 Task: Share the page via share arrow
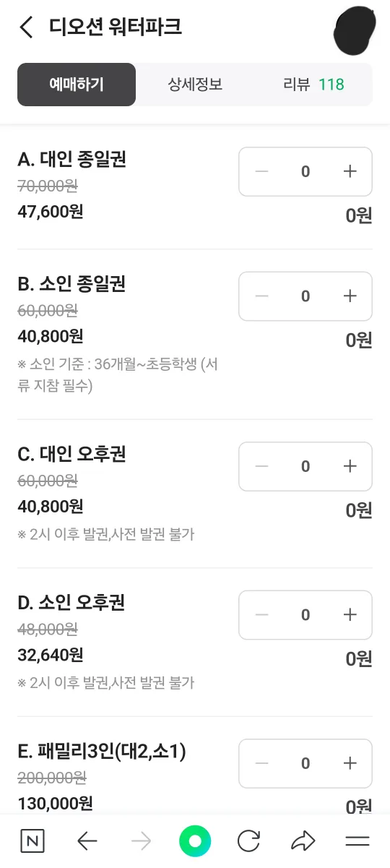coord(303,841)
